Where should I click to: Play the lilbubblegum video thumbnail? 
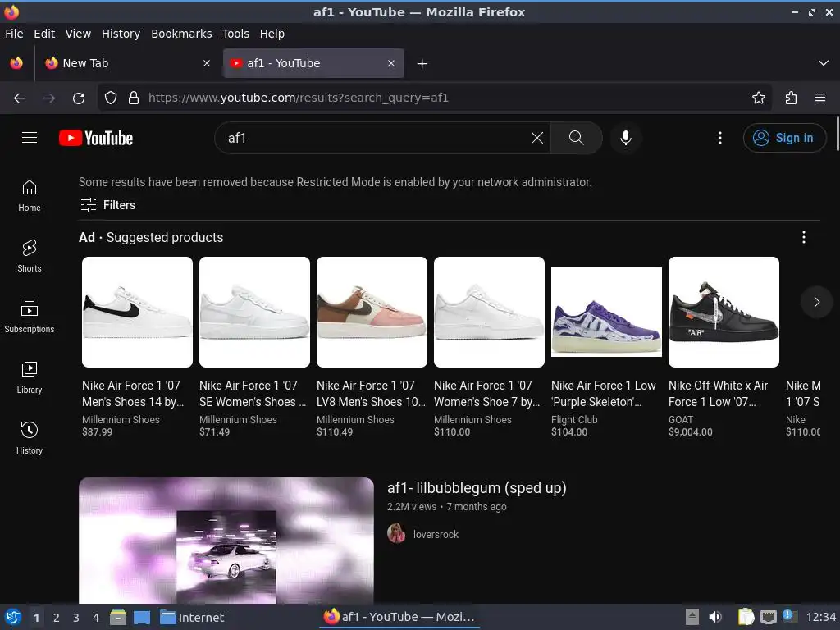(226, 541)
